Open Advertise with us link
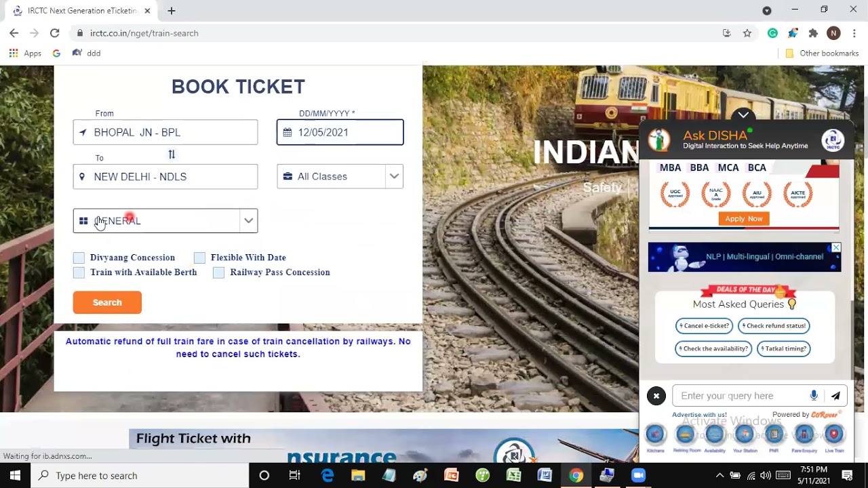 point(699,415)
